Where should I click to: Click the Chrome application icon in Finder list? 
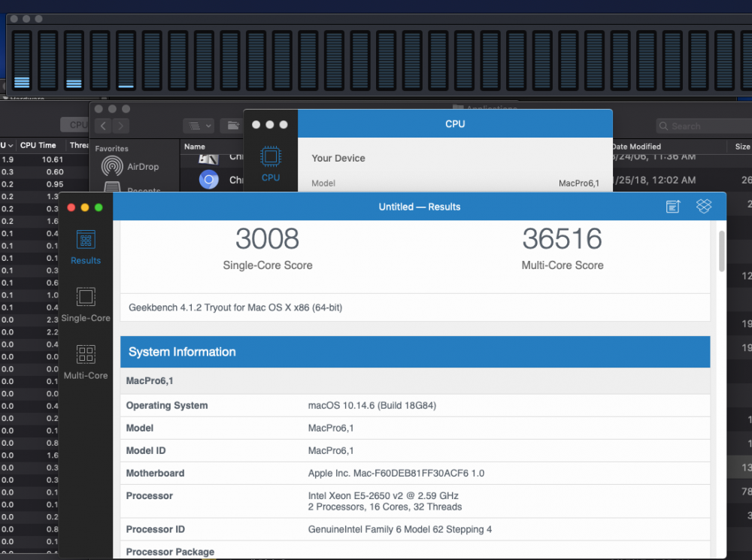[x=208, y=180]
